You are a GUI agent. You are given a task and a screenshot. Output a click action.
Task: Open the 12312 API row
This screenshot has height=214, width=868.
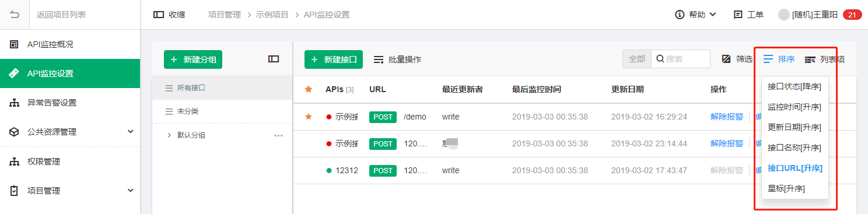click(x=346, y=170)
